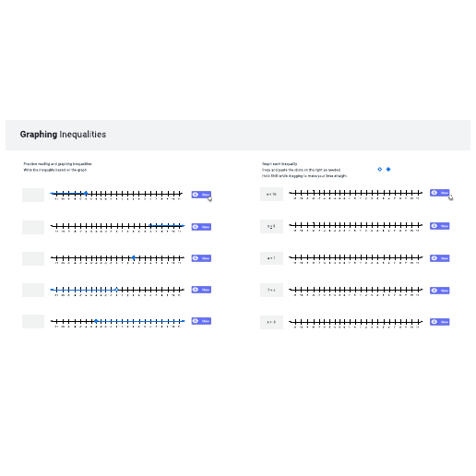Click Show button beside last right-side inequality
476x476 pixels.
coord(440,322)
